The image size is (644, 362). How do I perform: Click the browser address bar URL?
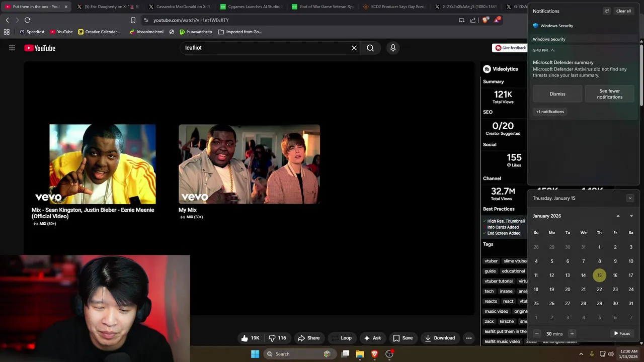[191, 20]
